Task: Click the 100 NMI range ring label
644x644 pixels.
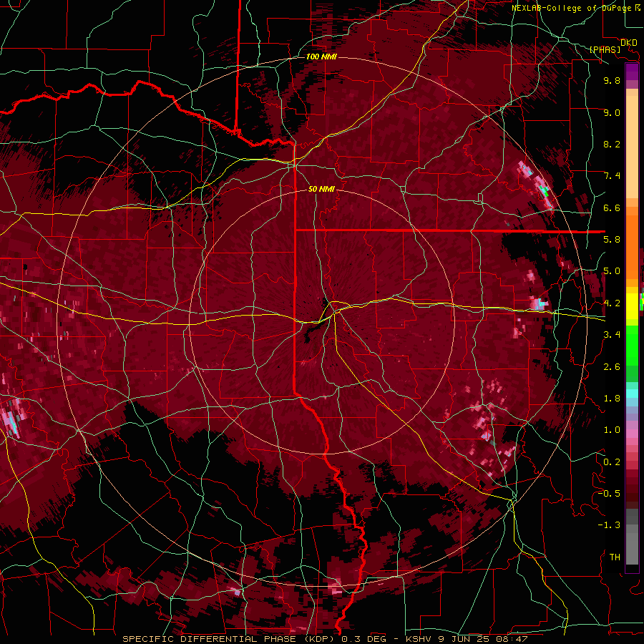Action: click(321, 57)
